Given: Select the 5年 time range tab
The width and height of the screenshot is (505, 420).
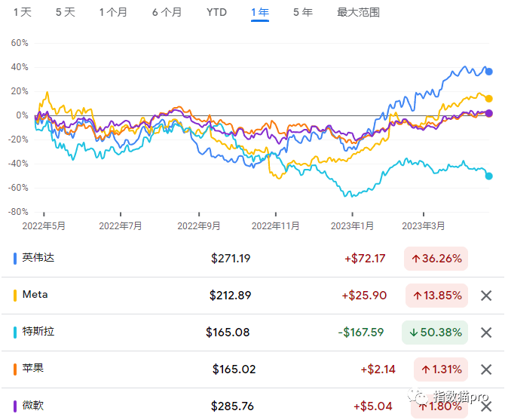Looking at the screenshot, I should point(302,13).
